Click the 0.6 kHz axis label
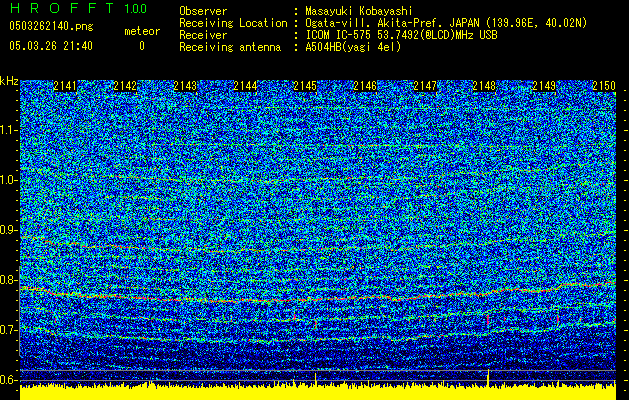 [x=8, y=380]
